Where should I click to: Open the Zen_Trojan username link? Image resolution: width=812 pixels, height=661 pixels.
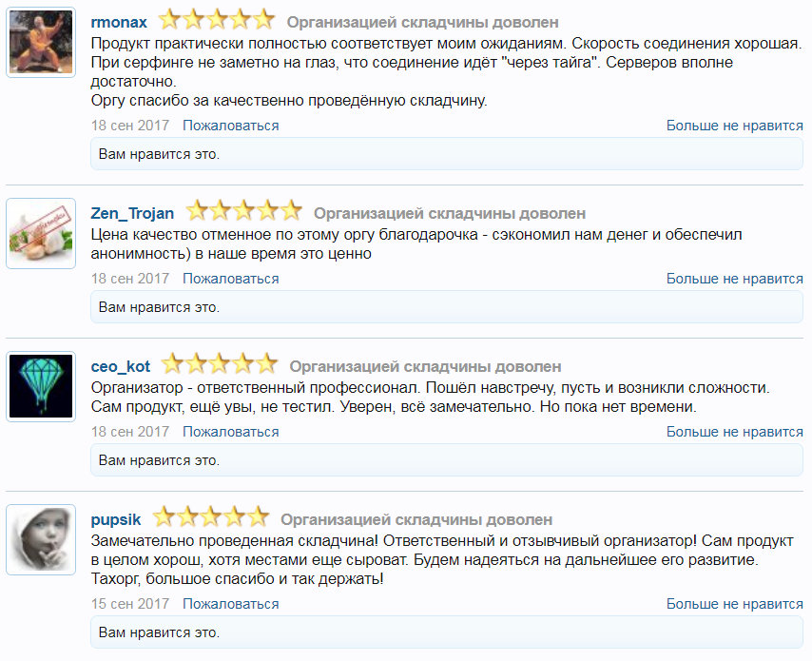(132, 213)
